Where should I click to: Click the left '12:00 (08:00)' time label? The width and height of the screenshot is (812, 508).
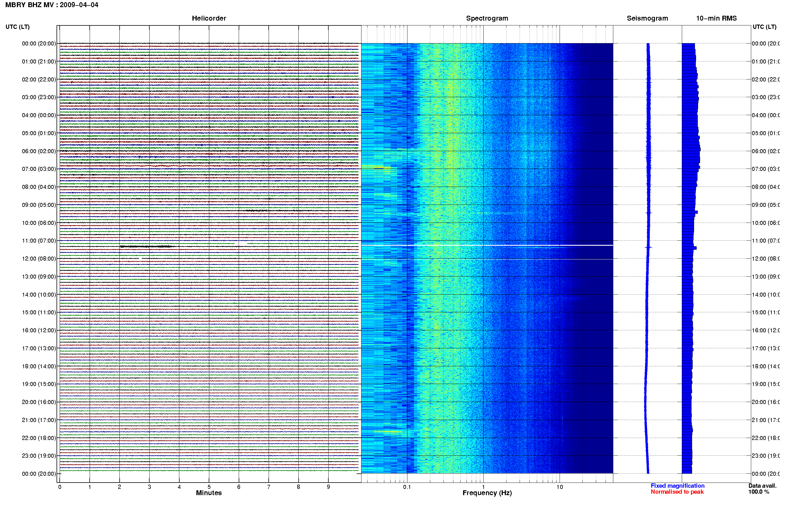click(39, 259)
